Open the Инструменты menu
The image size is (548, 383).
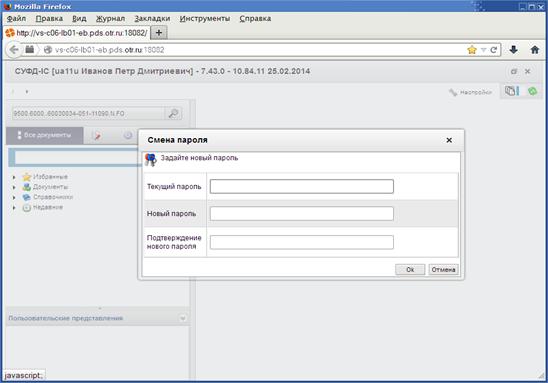[x=205, y=19]
